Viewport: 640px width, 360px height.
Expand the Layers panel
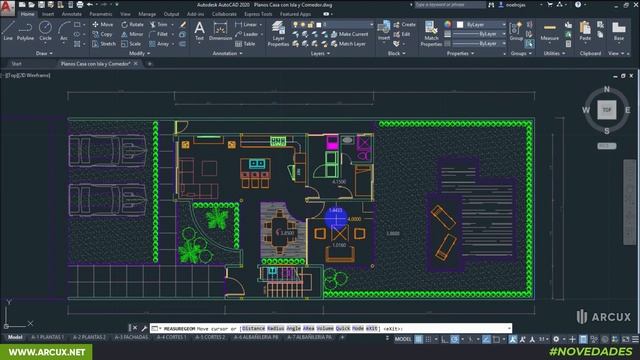point(320,53)
